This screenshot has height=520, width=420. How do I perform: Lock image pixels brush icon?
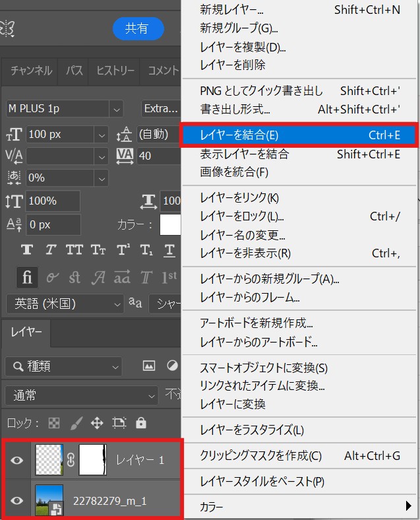coord(76,423)
